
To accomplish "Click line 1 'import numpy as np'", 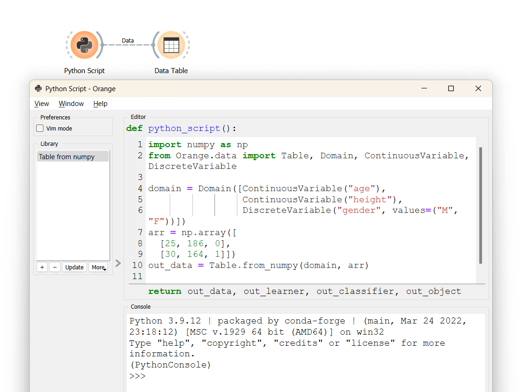I will coord(198,144).
